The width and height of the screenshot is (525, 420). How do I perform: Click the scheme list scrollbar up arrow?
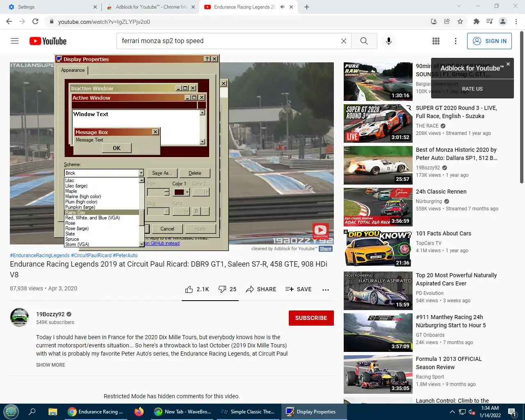tap(142, 180)
